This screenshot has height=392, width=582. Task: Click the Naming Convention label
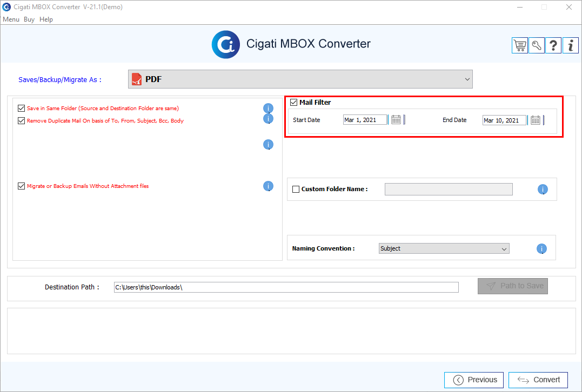(x=323, y=248)
